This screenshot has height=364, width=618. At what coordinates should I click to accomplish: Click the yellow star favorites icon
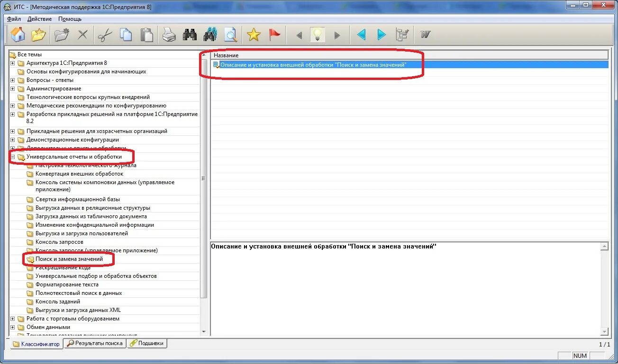click(254, 35)
